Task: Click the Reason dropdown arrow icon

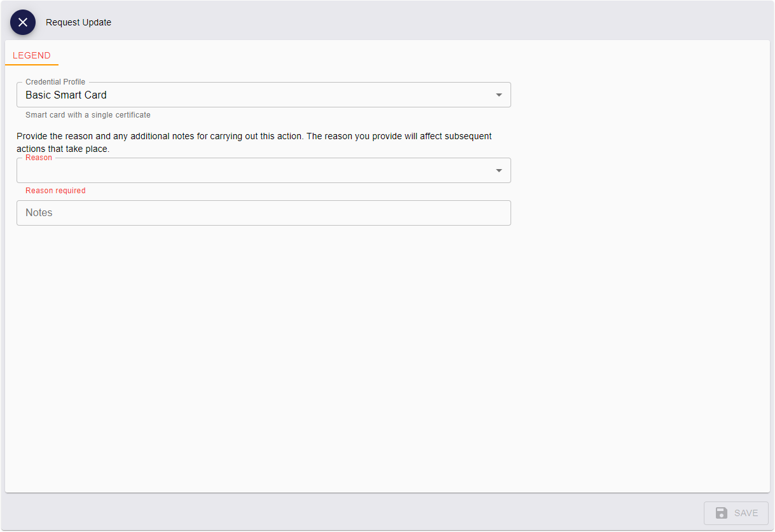Action: (498, 170)
